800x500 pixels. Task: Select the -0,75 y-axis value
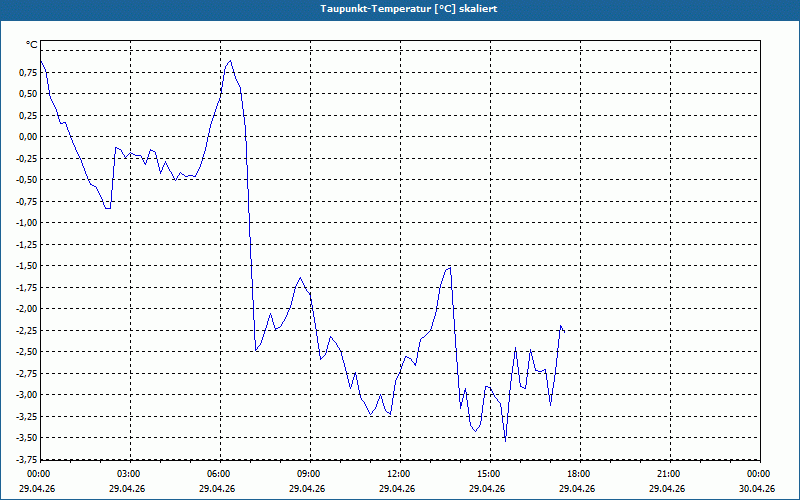[27, 201]
